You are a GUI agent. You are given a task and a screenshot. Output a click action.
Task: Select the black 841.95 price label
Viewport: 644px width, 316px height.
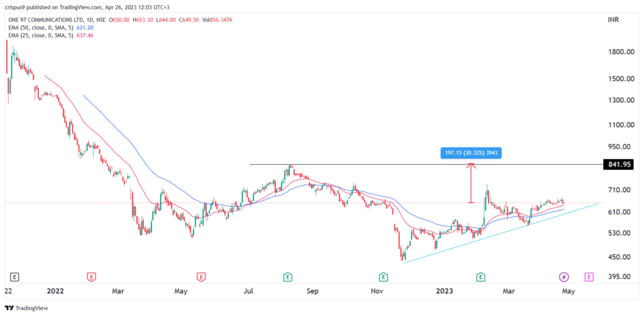619,165
